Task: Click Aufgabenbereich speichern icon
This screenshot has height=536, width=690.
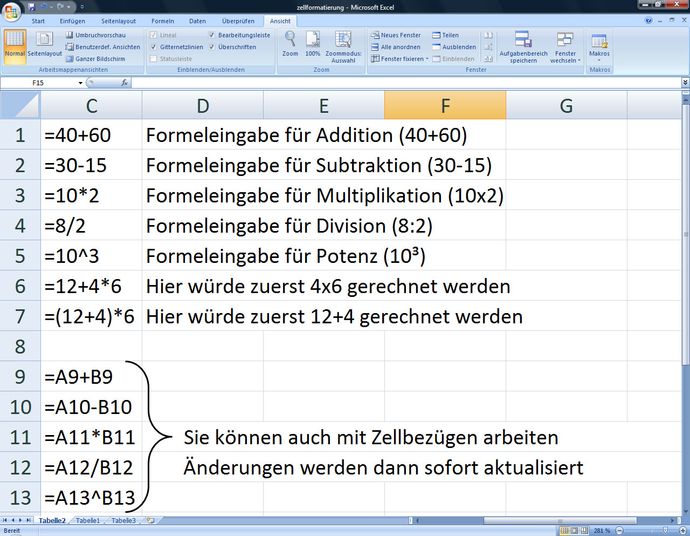Action: [523, 47]
